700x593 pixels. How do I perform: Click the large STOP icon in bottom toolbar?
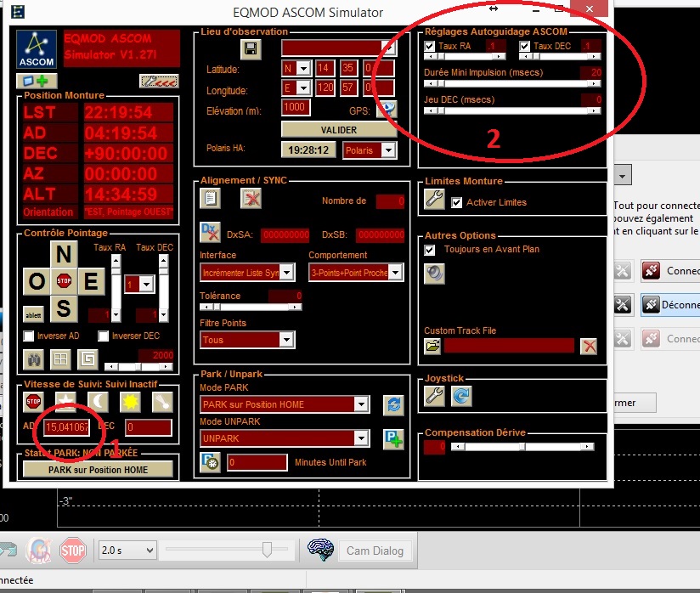pos(73,551)
